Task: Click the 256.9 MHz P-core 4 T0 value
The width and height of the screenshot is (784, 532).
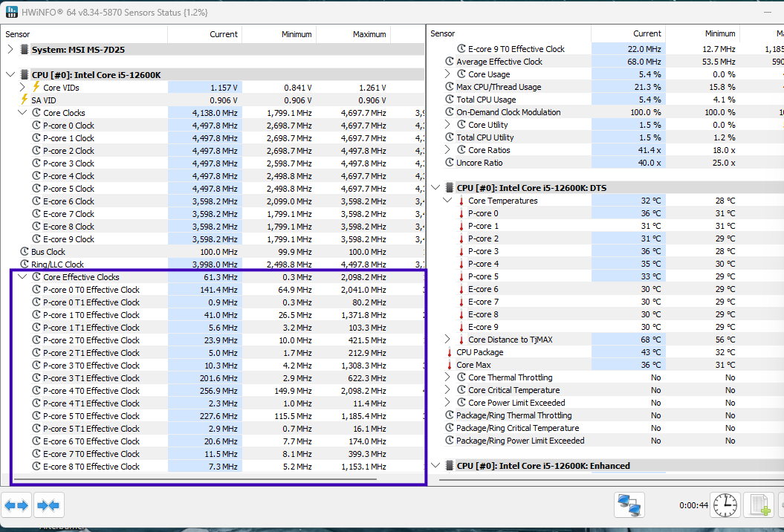Action: (218, 391)
